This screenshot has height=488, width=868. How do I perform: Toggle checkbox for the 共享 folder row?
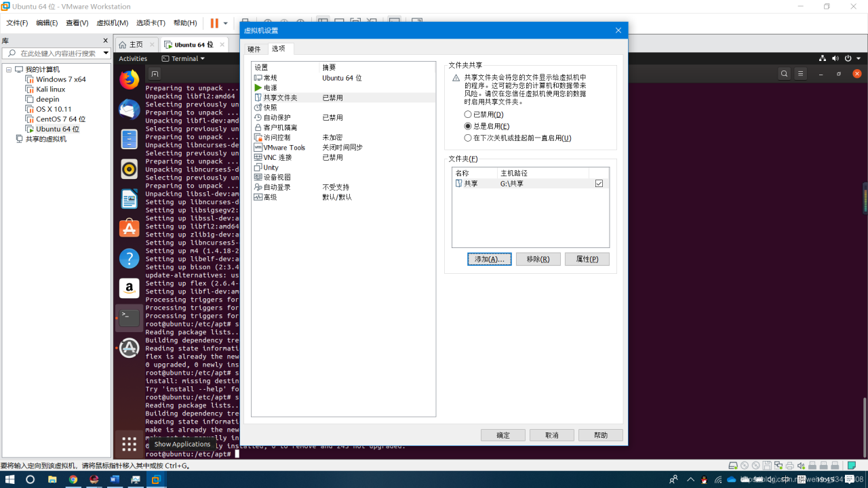pos(599,184)
